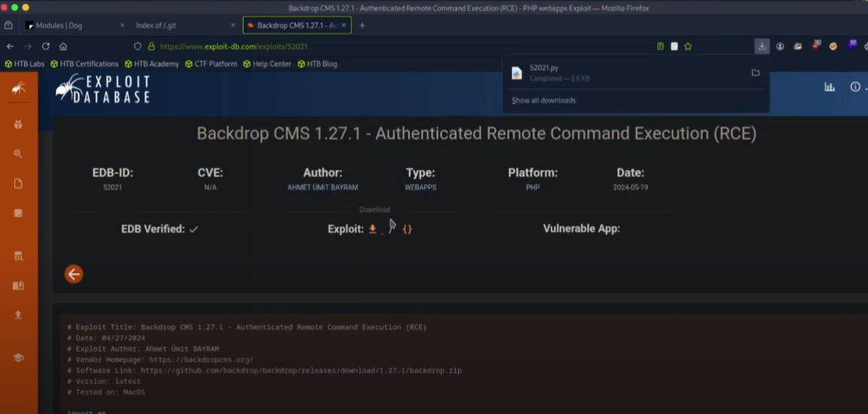
Task: Close the Backdrop CMS exploit tab
Action: coord(345,25)
